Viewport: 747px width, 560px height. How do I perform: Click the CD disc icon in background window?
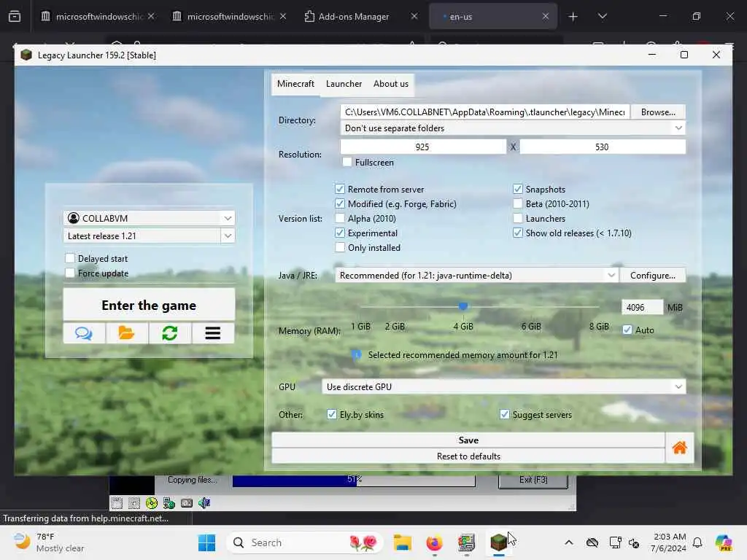pyautogui.click(x=152, y=503)
